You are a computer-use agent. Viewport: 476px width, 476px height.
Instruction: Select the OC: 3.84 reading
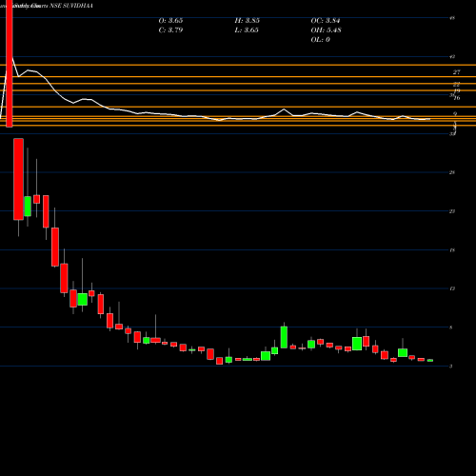pyautogui.click(x=326, y=21)
